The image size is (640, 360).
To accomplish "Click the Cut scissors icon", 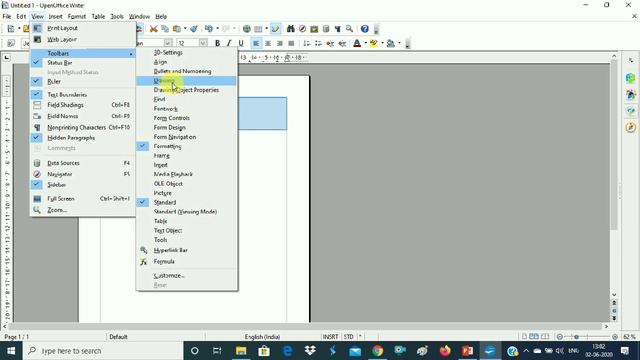I will pyautogui.click(x=153, y=29).
